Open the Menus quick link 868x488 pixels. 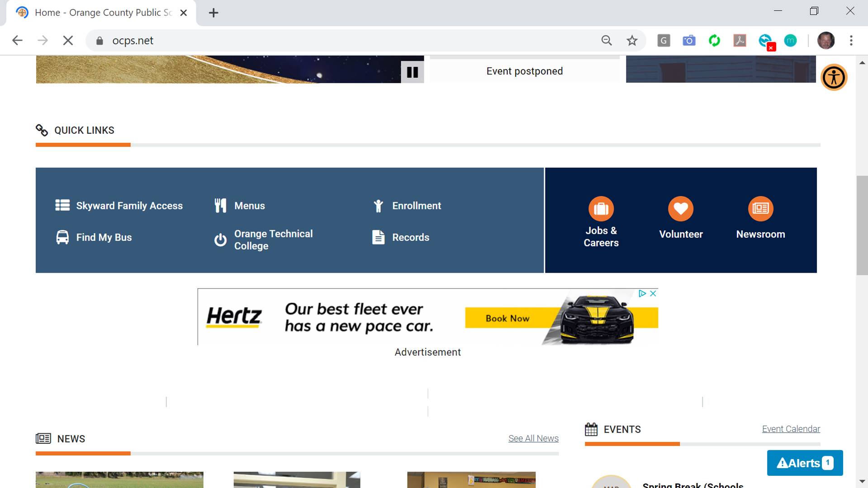[240, 206]
